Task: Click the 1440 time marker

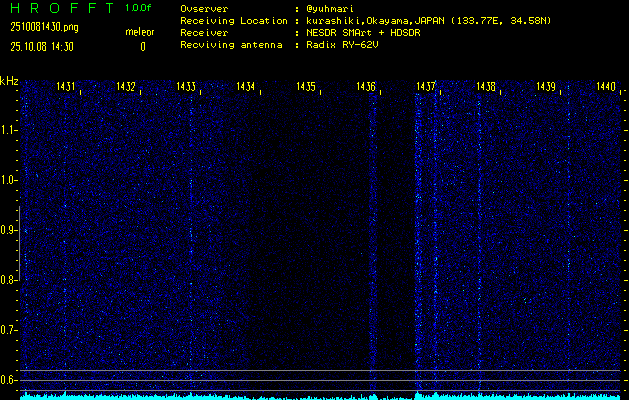Action: pyautogui.click(x=606, y=86)
